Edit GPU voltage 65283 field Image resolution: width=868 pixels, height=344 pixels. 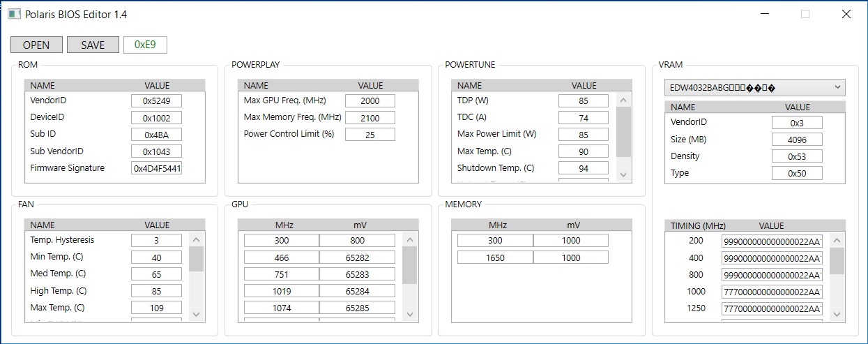357,274
